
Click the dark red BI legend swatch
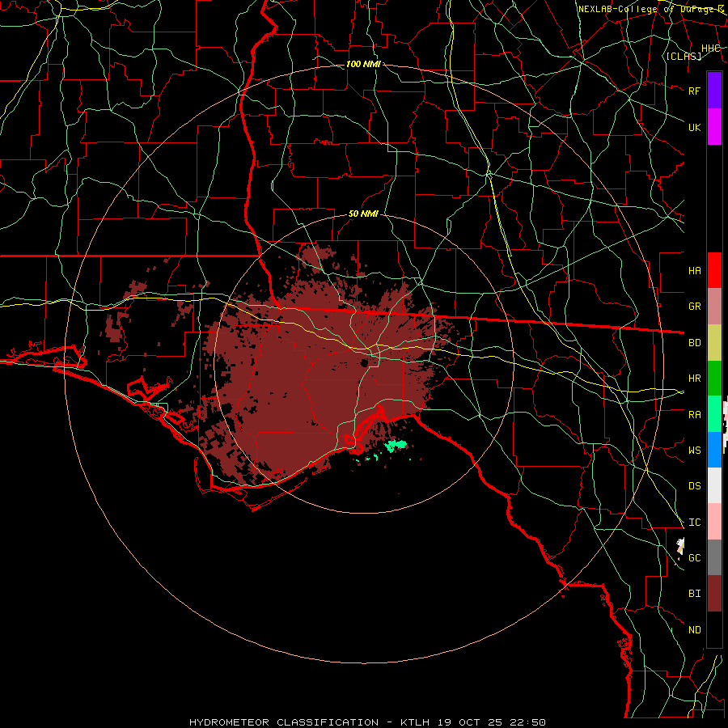point(714,594)
